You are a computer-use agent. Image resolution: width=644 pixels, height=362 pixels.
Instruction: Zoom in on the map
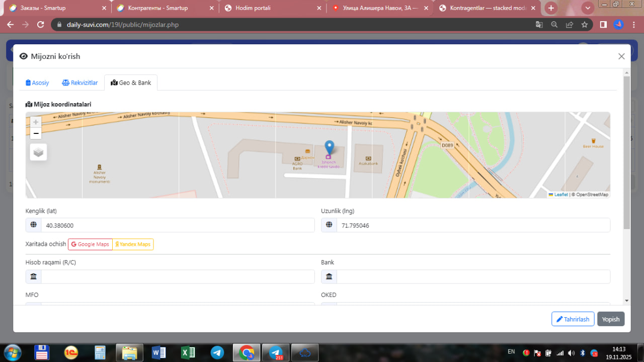(x=36, y=122)
